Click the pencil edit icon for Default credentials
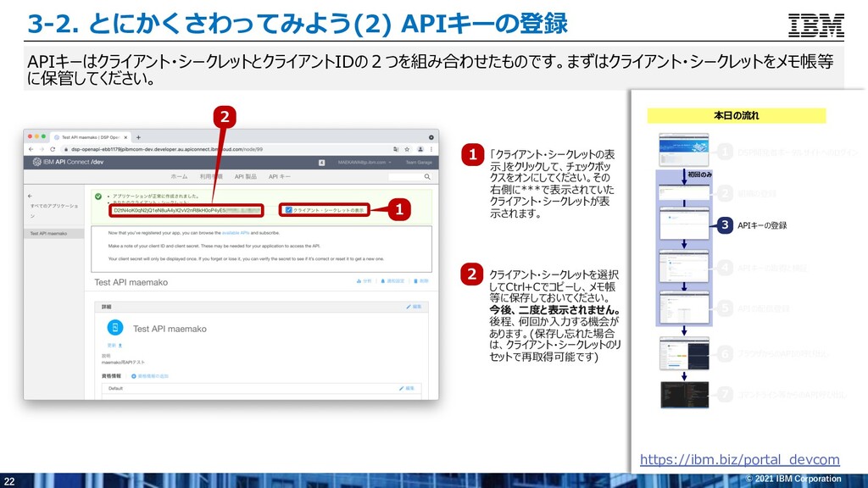868x488 pixels. click(401, 388)
